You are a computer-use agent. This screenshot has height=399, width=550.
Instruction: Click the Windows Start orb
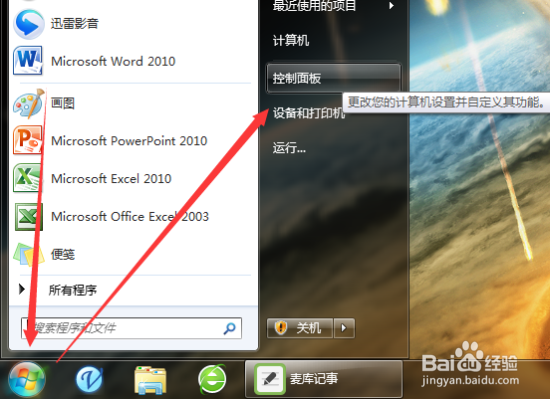(x=27, y=379)
